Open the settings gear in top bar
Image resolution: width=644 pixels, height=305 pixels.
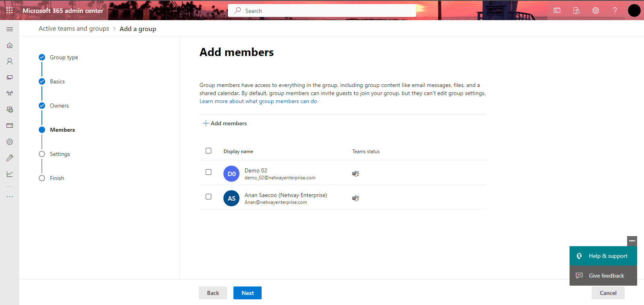click(x=596, y=10)
